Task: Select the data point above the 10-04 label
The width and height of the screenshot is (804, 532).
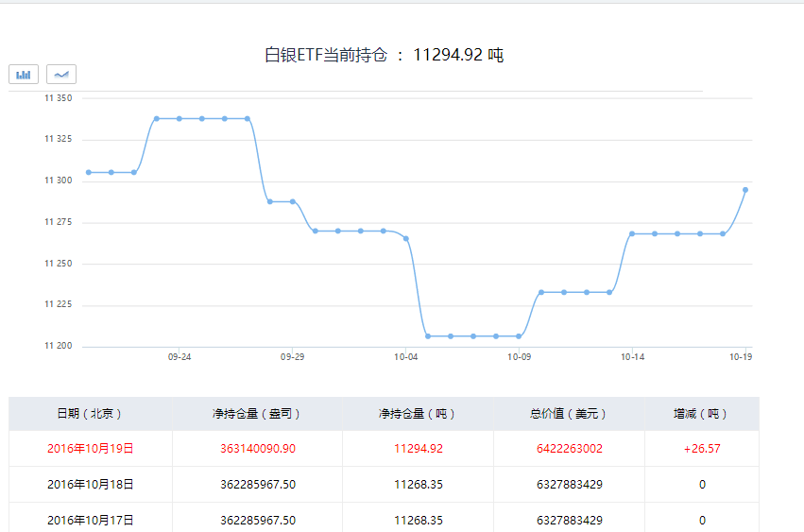Action: pyautogui.click(x=406, y=239)
